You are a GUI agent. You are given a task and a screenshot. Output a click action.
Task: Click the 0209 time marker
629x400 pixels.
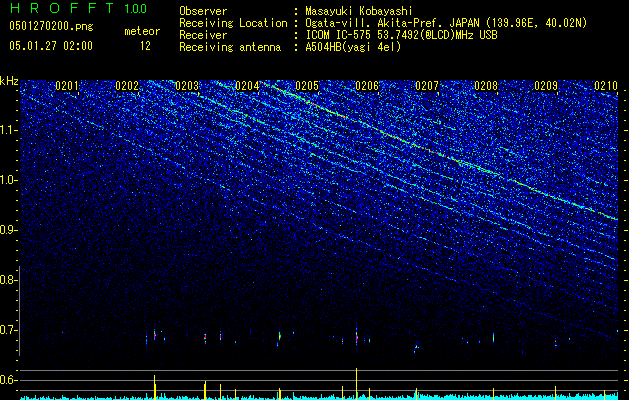(x=546, y=86)
